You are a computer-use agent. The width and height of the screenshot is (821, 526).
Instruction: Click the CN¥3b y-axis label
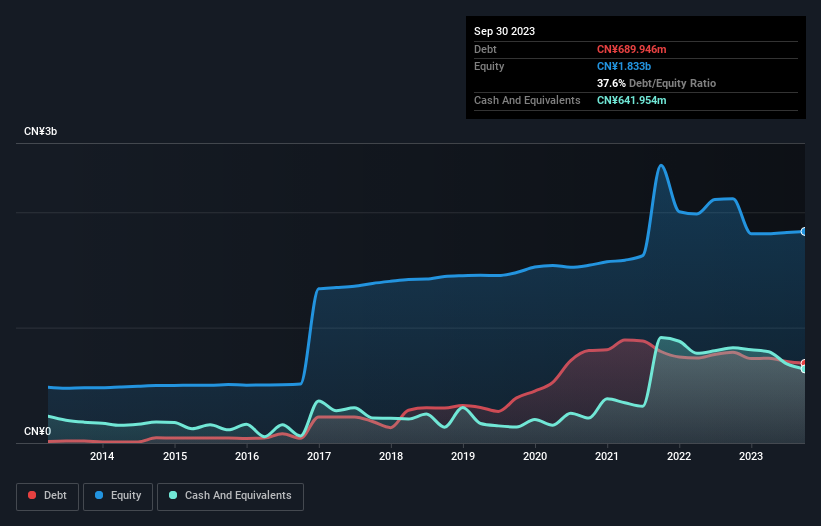[x=40, y=131]
